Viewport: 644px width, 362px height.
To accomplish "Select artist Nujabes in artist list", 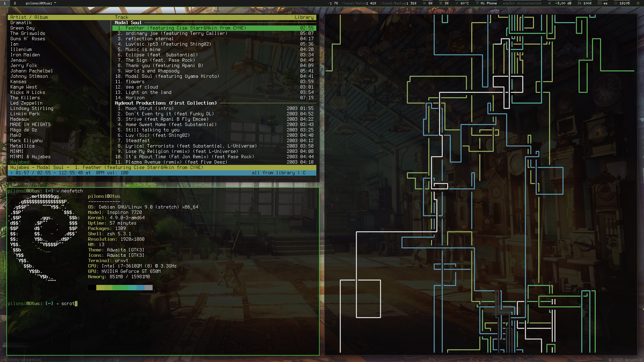I will (19, 162).
